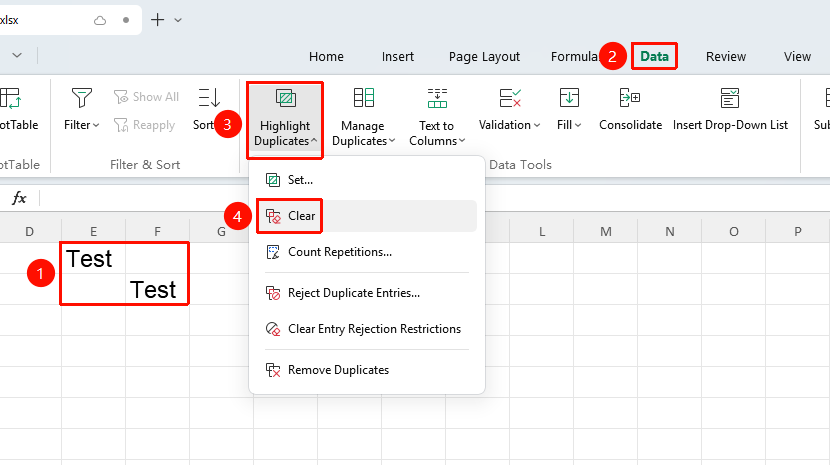Select the Data ribbon tab
Image resolution: width=830 pixels, height=465 pixels.
[654, 57]
